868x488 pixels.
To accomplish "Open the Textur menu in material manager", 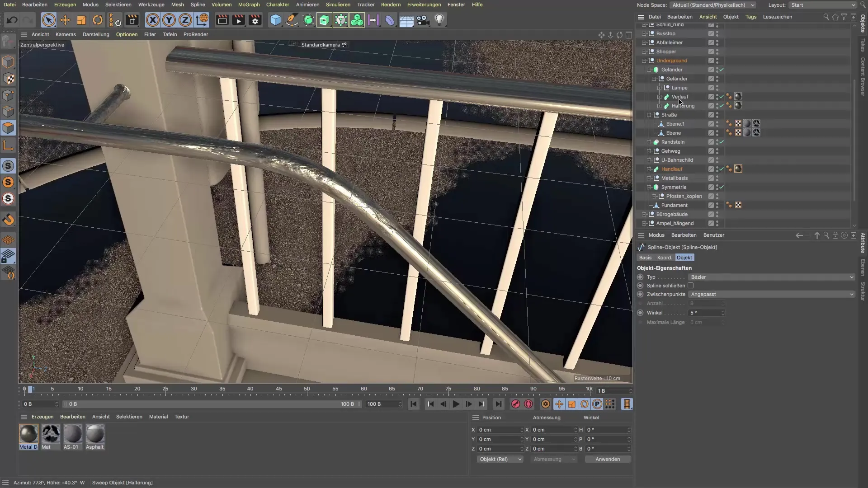I will 182,417.
